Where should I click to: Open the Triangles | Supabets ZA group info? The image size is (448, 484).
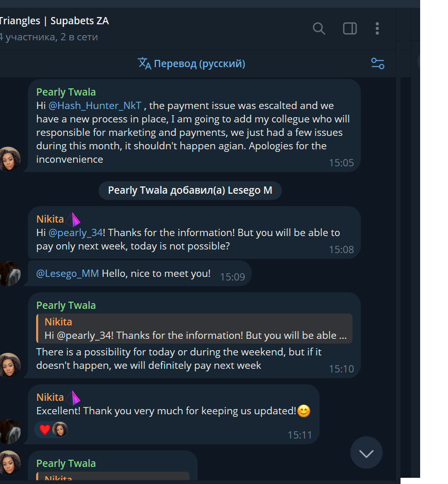click(x=54, y=21)
